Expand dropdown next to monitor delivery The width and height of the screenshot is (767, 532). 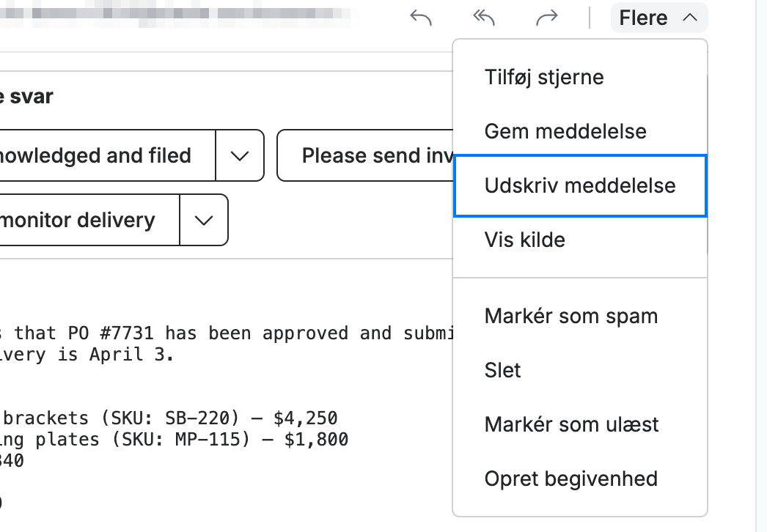tap(204, 220)
